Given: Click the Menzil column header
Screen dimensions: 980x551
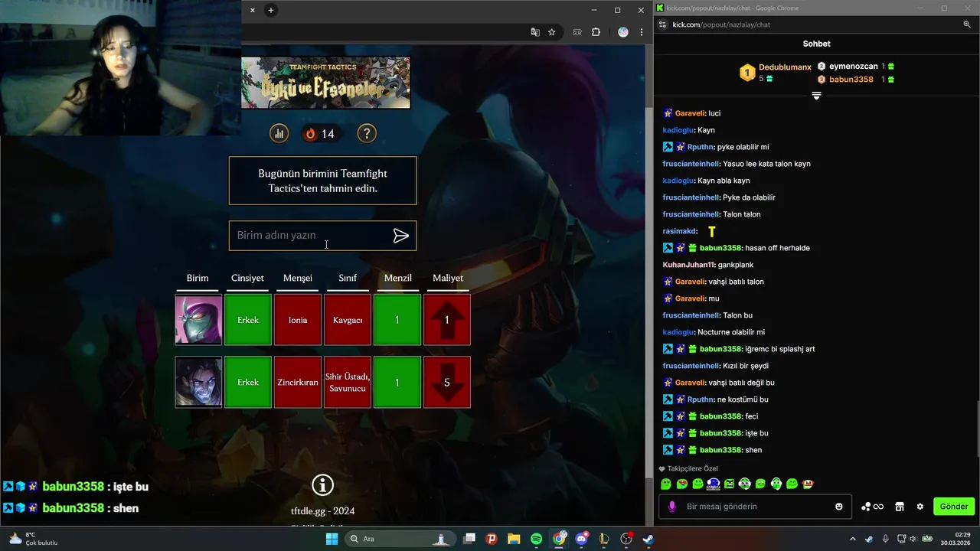Looking at the screenshot, I should 397,278.
